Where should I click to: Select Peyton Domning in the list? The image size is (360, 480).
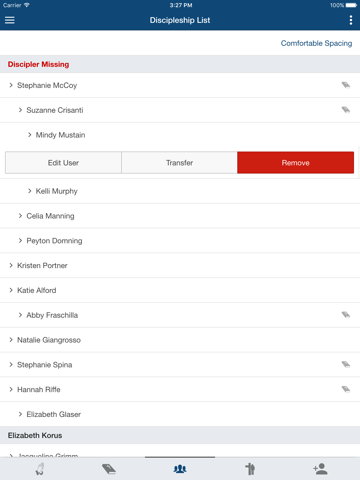[180, 241]
